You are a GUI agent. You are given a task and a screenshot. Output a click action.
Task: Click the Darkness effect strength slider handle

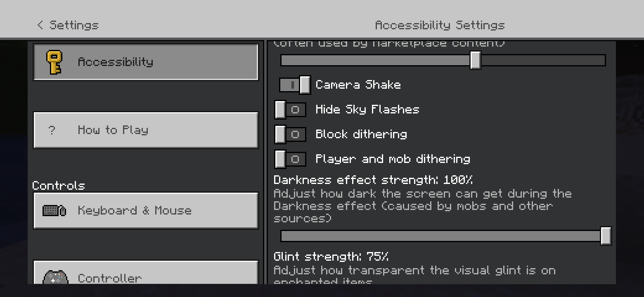click(606, 236)
